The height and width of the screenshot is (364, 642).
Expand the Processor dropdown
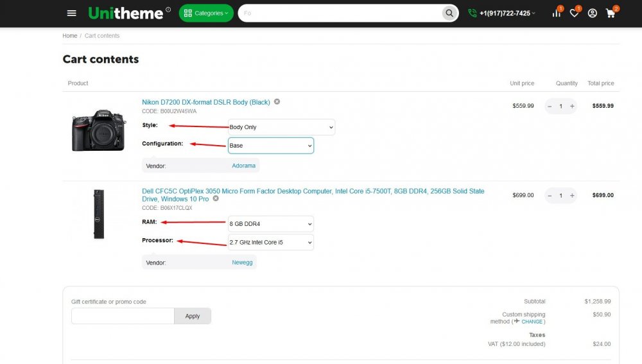point(271,242)
